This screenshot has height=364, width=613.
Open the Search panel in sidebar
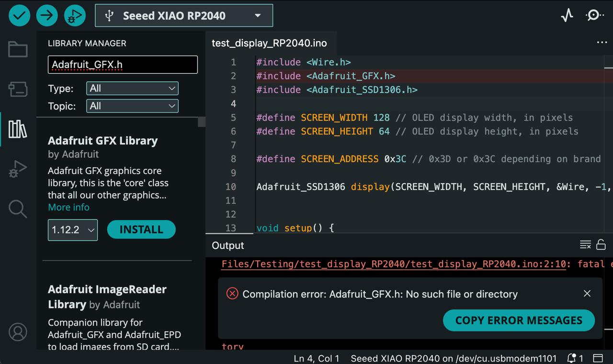[18, 209]
